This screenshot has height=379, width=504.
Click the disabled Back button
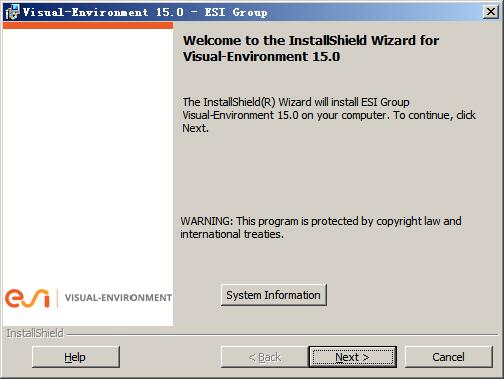[265, 357]
